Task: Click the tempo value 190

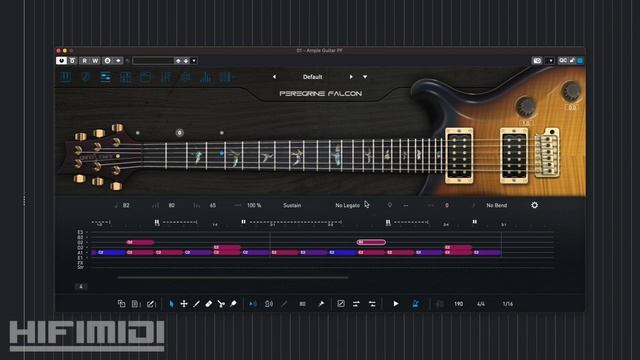Action: point(458,304)
